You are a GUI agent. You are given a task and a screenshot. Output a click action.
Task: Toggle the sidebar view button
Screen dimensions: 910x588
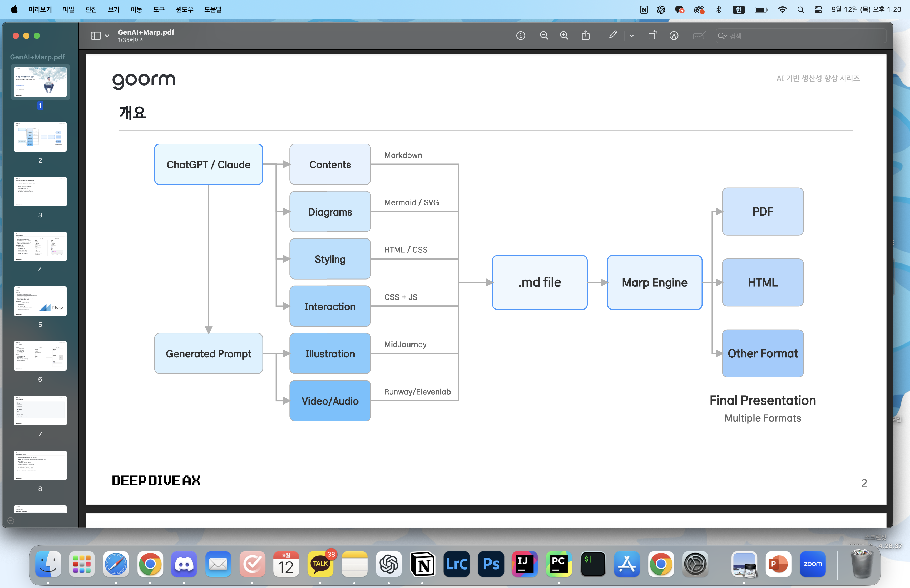[96, 36]
